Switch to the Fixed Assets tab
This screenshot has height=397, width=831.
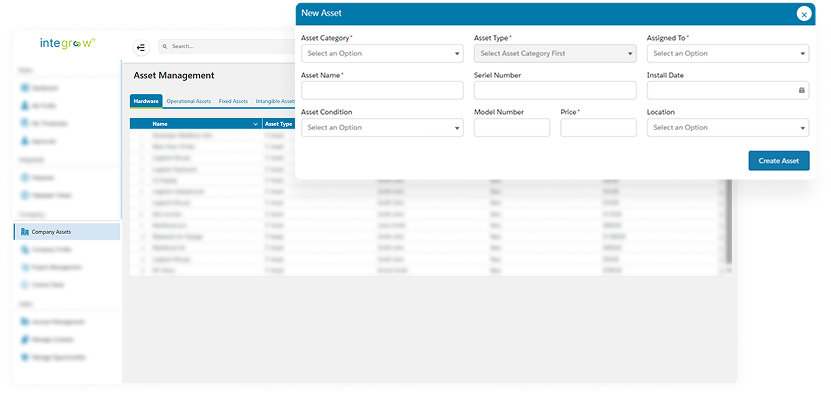(233, 101)
